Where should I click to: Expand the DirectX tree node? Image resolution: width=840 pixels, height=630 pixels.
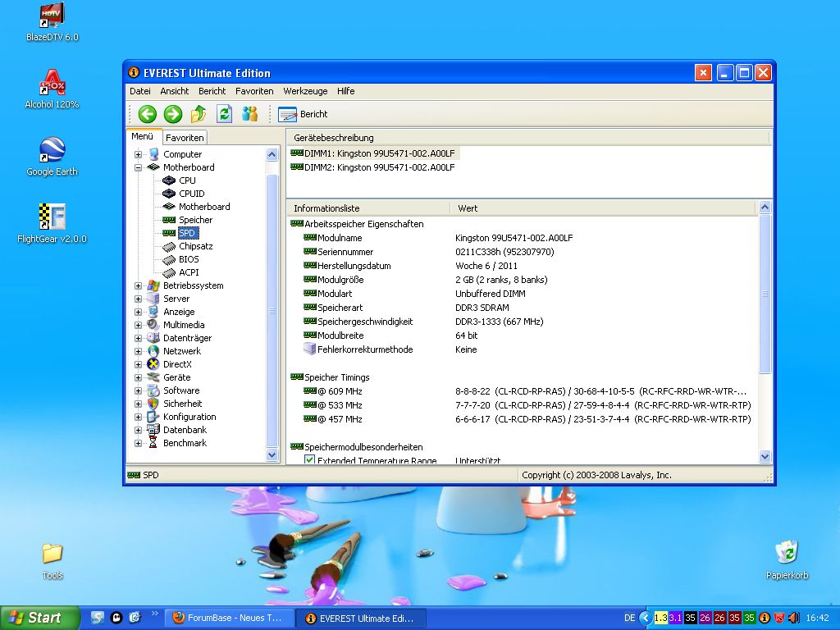tap(138, 364)
